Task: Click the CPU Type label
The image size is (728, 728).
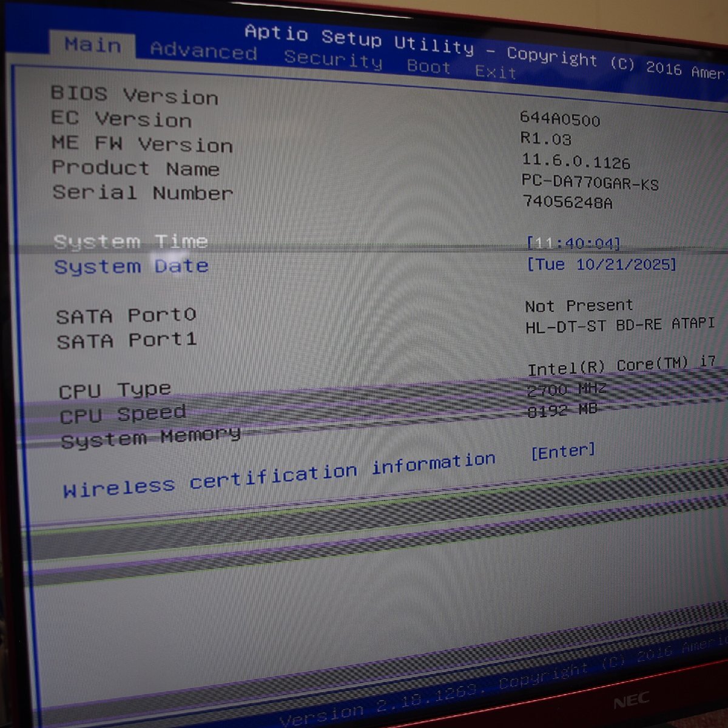Action: [x=115, y=390]
